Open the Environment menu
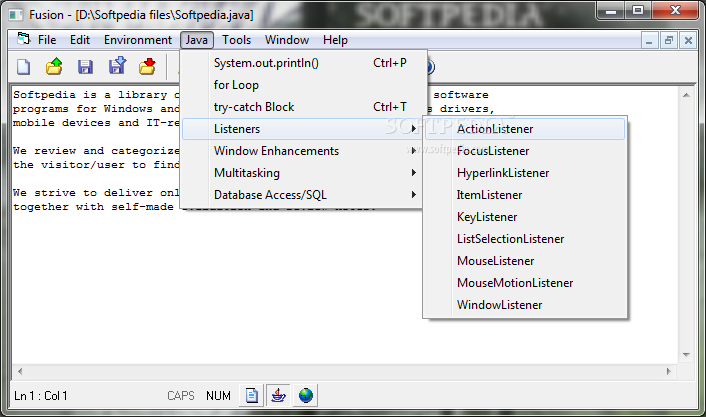 coord(138,40)
